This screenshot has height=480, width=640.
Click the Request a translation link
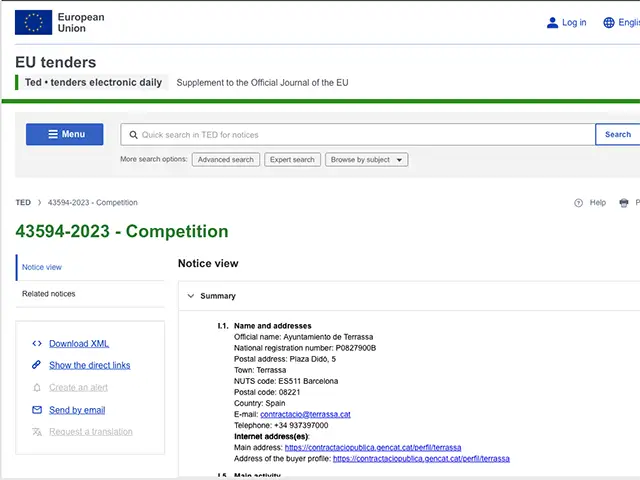[x=91, y=432]
